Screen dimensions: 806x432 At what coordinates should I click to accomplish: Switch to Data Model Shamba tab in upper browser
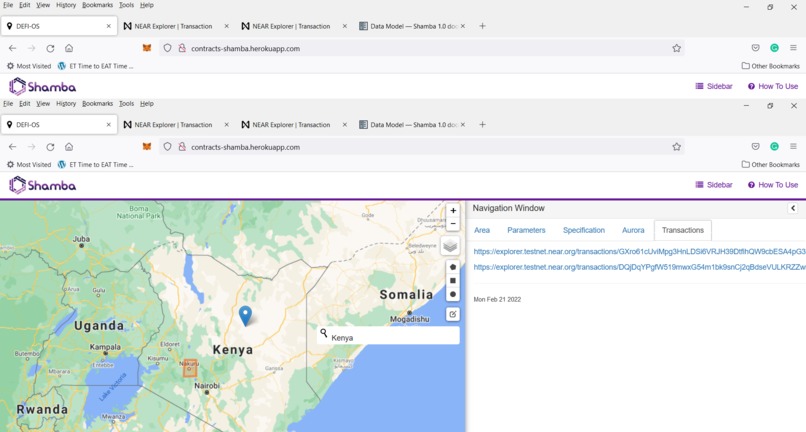coord(412,26)
